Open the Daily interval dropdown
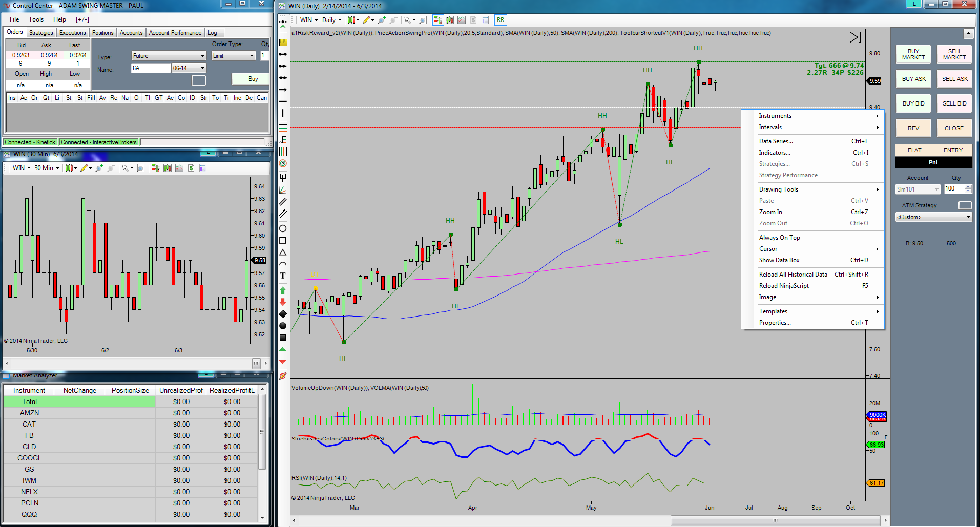Image resolution: width=980 pixels, height=527 pixels. tap(331, 20)
